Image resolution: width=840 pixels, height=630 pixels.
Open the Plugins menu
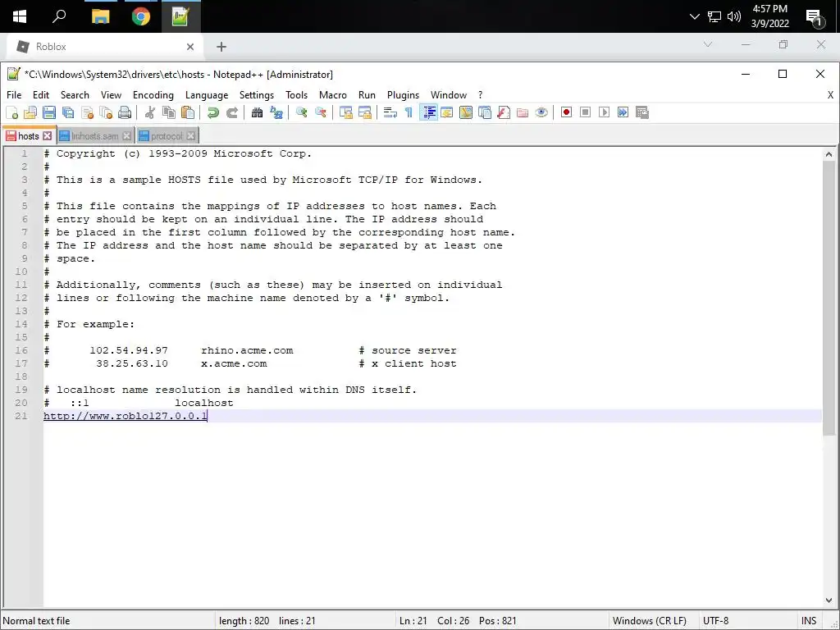point(403,95)
